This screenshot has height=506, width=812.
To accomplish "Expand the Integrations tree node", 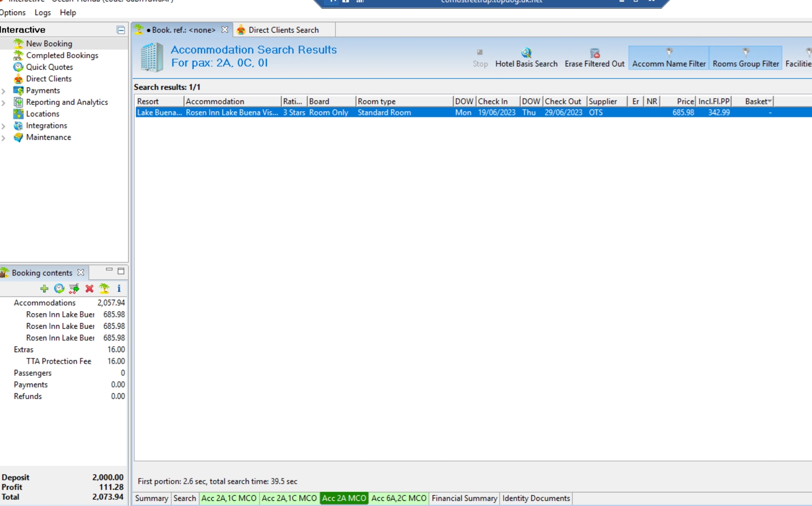I will (4, 126).
